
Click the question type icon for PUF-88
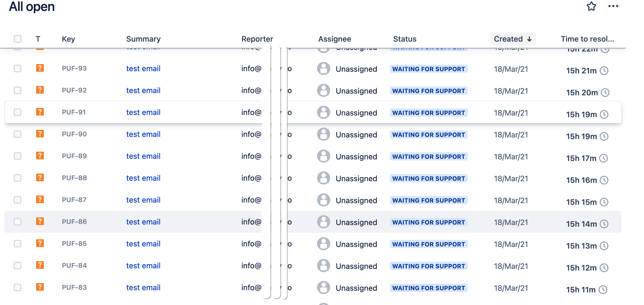(40, 177)
